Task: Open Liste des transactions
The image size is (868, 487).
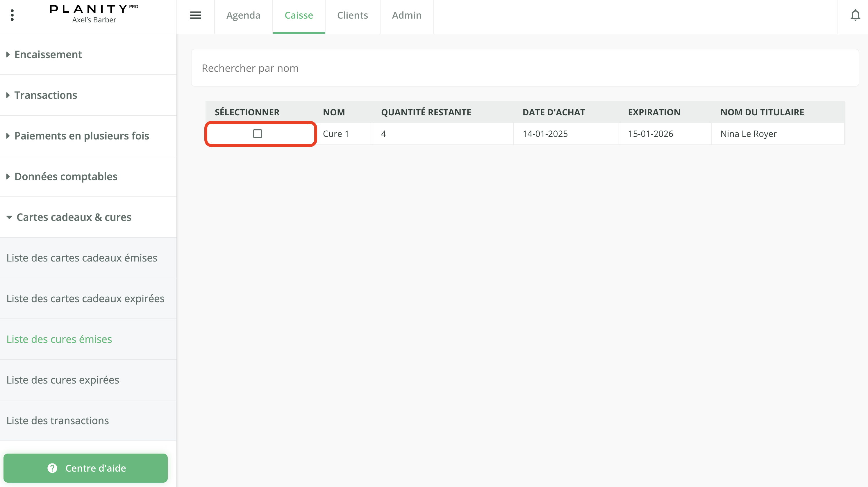Action: coord(58,421)
